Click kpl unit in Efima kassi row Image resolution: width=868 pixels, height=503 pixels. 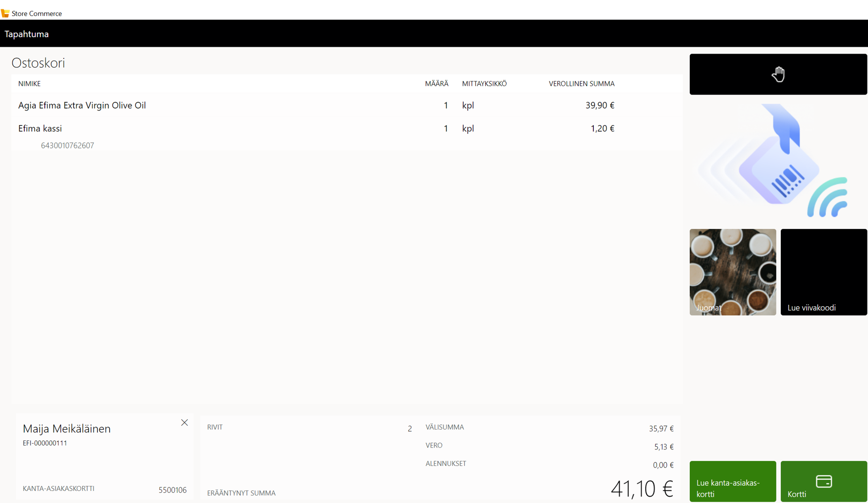pos(468,129)
